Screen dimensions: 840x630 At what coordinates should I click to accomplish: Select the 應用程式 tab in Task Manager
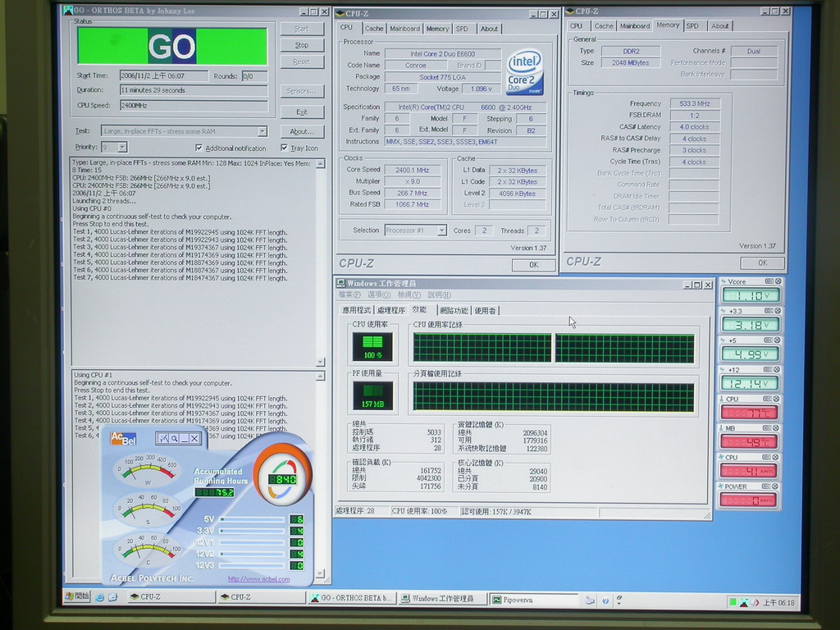pyautogui.click(x=356, y=310)
